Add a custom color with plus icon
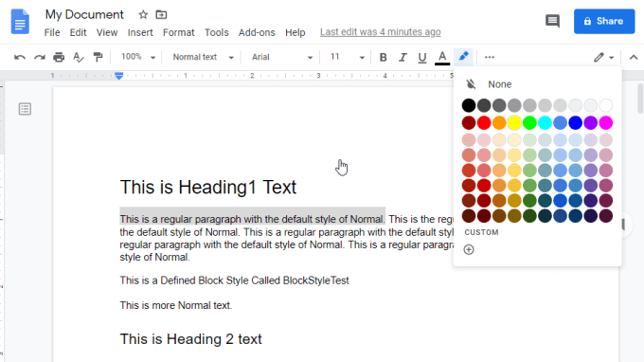The image size is (644, 362). click(x=469, y=249)
